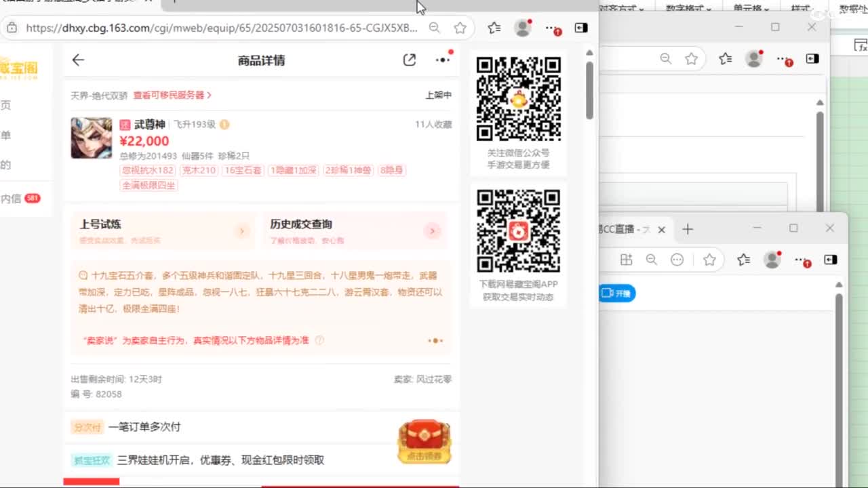
Task: Open profile avatar in middle background browser window
Action: tap(754, 59)
